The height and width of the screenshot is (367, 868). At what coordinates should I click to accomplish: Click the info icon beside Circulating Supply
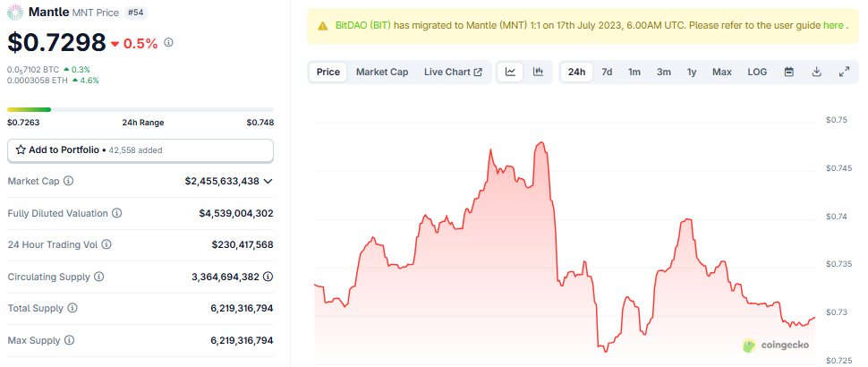pyautogui.click(x=99, y=277)
